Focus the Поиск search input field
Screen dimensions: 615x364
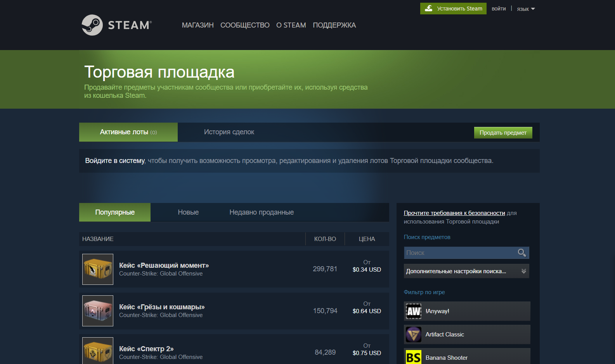pos(460,253)
